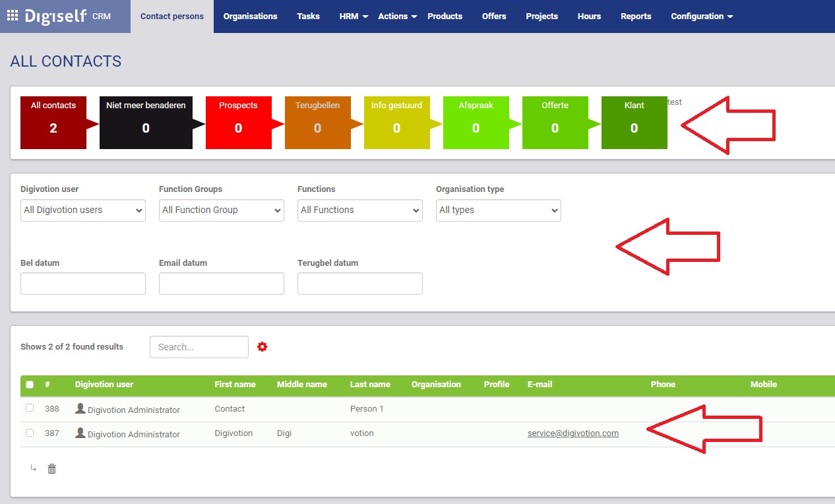
Task: Click the move arrow icon below table
Action: (33, 468)
